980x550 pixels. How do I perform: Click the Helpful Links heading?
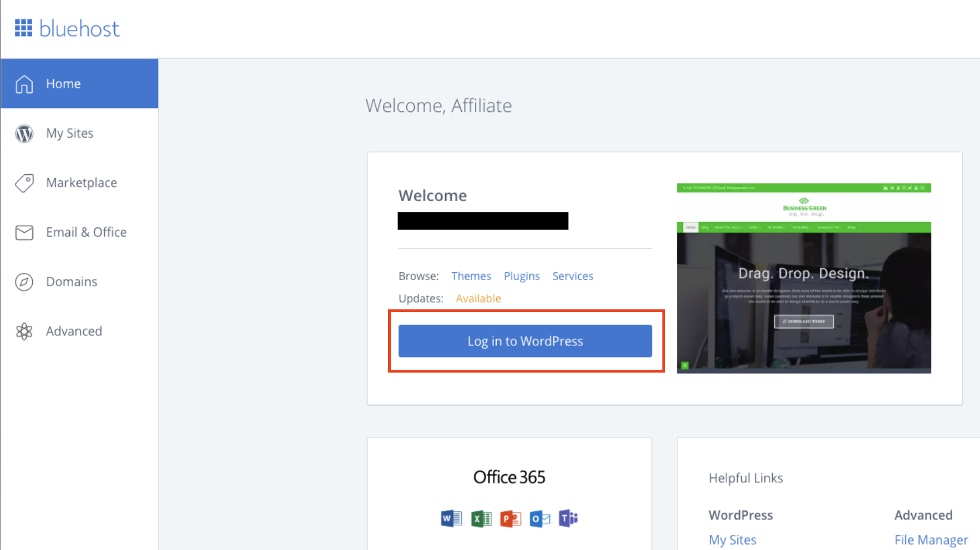(x=746, y=478)
